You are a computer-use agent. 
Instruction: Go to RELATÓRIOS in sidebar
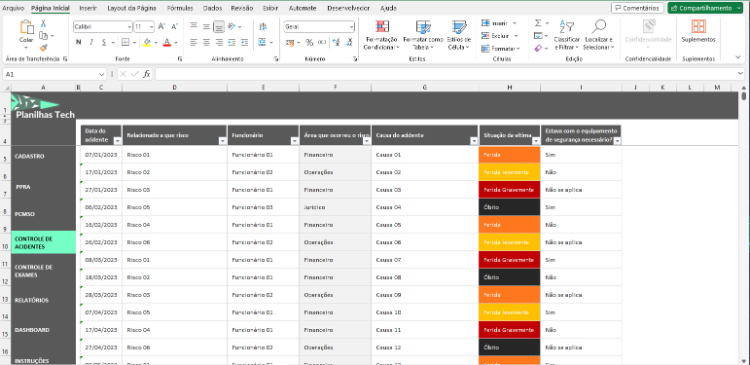[x=32, y=300]
